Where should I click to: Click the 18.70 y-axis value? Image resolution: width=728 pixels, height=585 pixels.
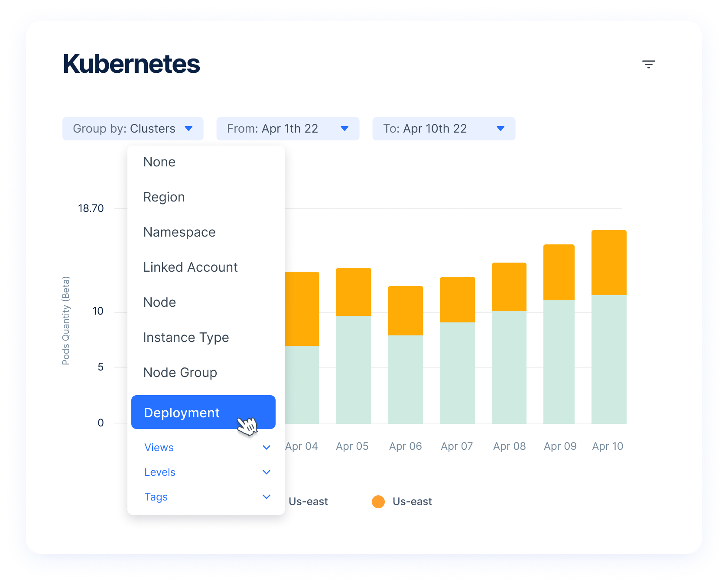pos(91,208)
